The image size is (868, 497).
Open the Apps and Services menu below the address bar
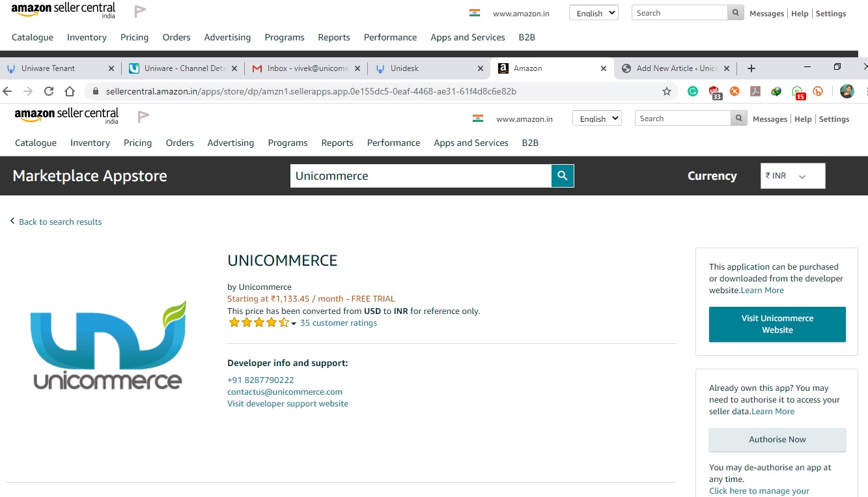pos(471,143)
